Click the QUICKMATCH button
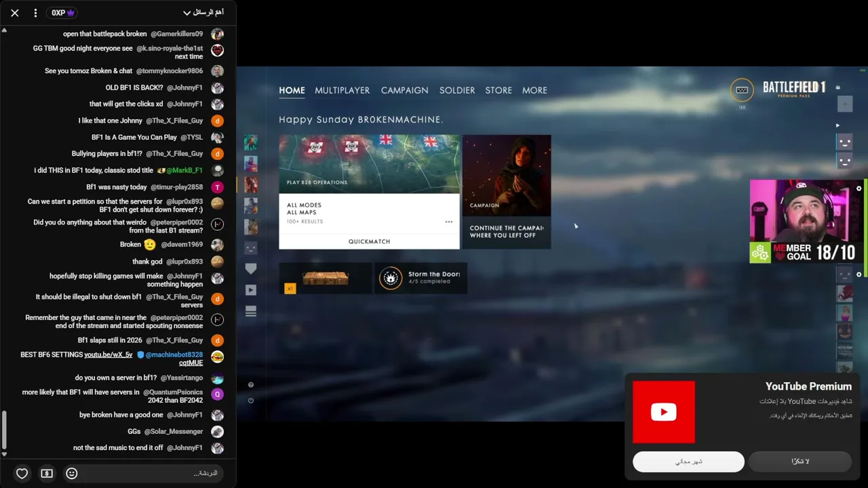 [x=370, y=241]
